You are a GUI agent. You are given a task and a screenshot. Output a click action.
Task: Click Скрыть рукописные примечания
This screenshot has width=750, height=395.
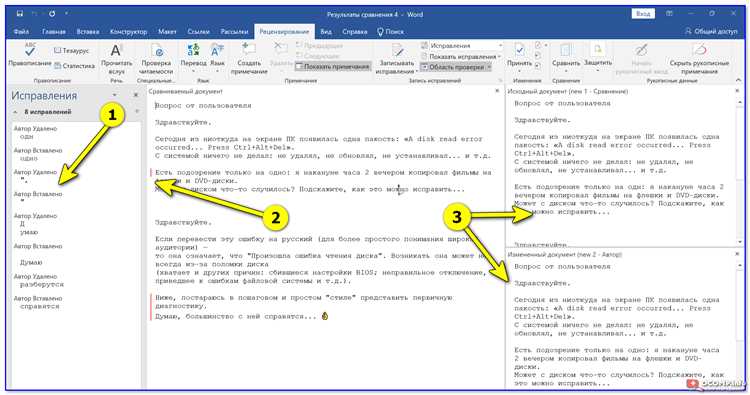click(699, 58)
